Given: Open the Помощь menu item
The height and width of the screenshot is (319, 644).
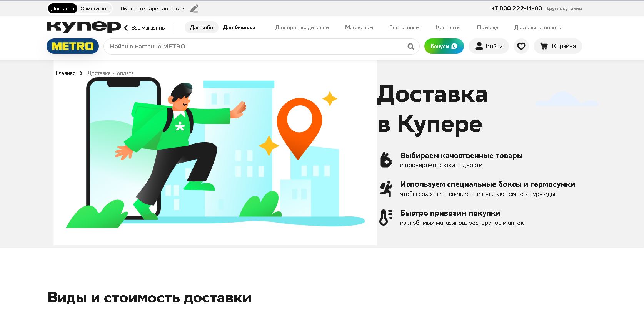Looking at the screenshot, I should [487, 27].
